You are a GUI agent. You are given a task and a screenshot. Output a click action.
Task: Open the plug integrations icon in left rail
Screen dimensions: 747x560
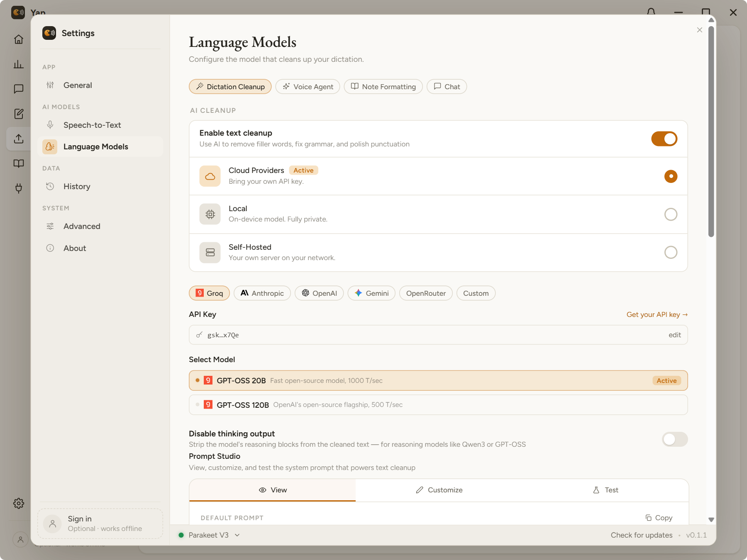click(x=19, y=188)
